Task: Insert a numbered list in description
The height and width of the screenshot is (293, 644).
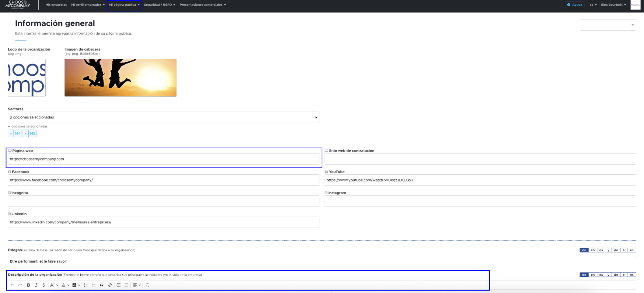Action: (x=86, y=285)
